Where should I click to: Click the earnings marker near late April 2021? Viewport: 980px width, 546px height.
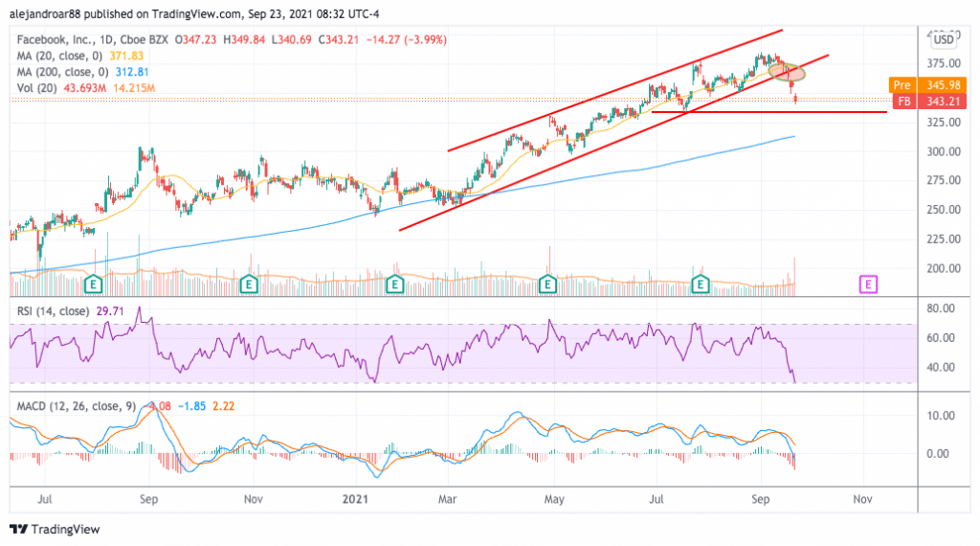(547, 284)
